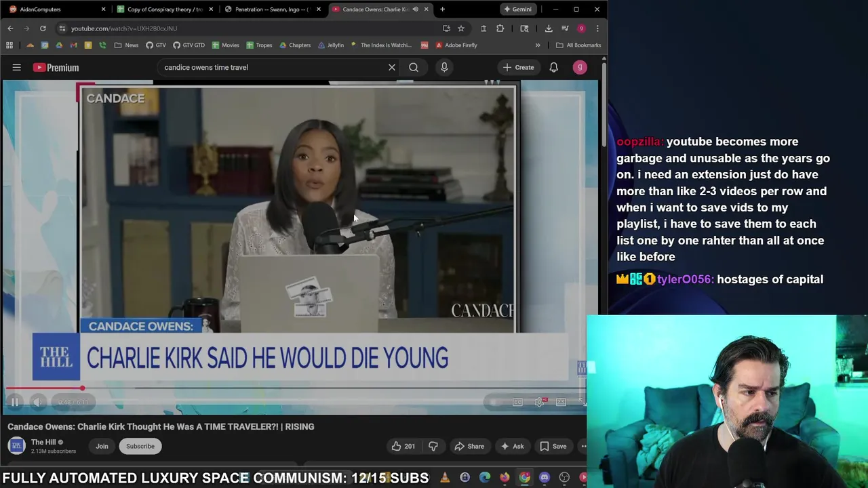
Task: Open The Hill channel avatar
Action: click(16, 445)
